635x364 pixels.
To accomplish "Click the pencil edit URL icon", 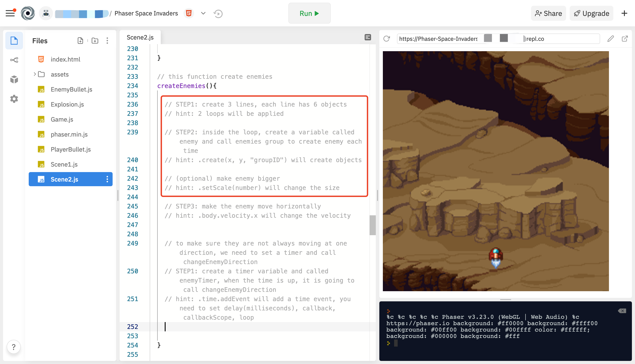I will coord(610,39).
